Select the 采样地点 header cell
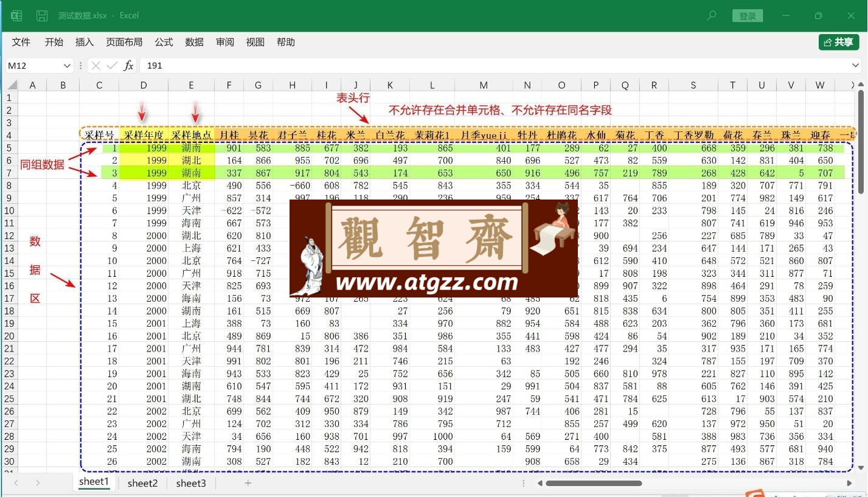Image resolution: width=868 pixels, height=497 pixels. tap(192, 135)
